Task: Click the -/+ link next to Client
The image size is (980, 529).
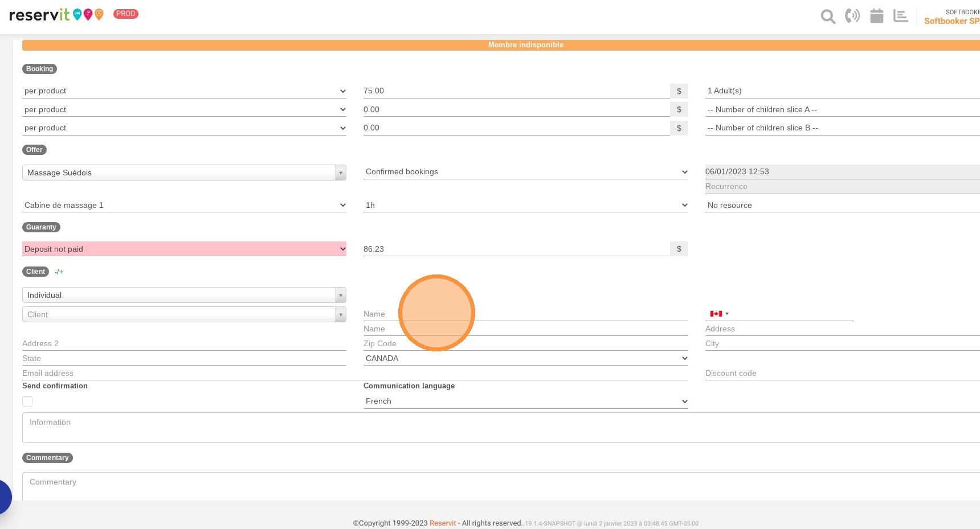Action: click(59, 272)
